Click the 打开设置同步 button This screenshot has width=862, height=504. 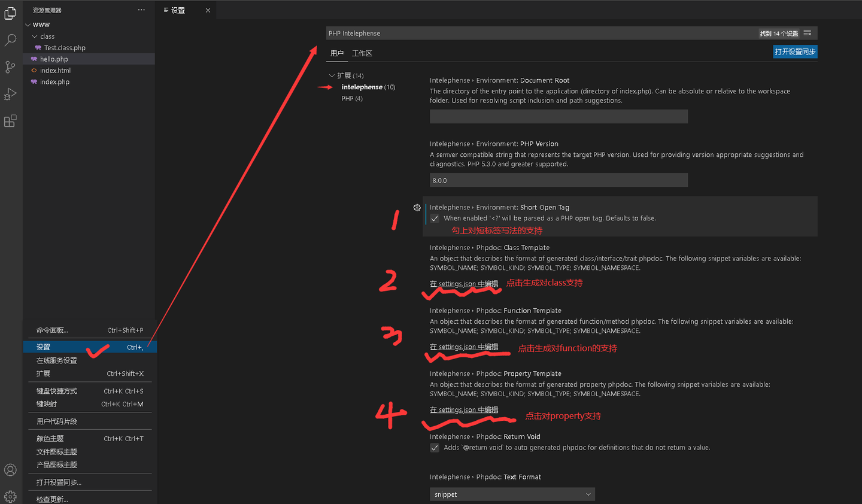795,52
